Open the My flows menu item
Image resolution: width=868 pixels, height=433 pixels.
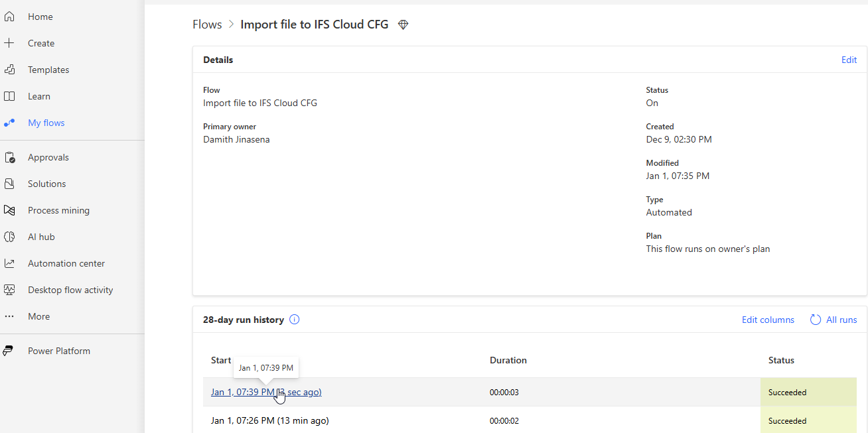click(x=46, y=123)
